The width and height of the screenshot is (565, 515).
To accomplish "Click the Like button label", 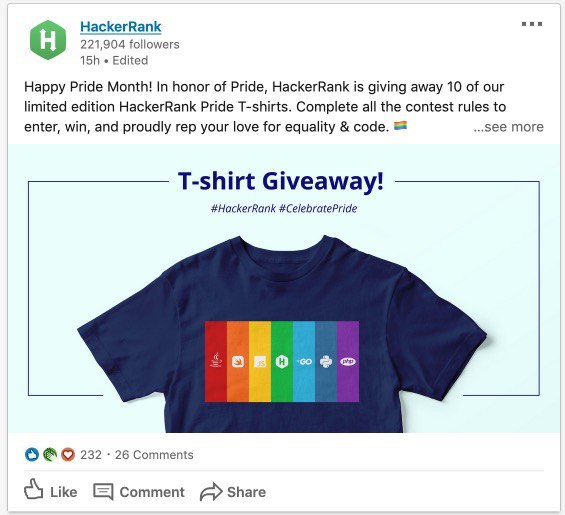I will pos(63,492).
